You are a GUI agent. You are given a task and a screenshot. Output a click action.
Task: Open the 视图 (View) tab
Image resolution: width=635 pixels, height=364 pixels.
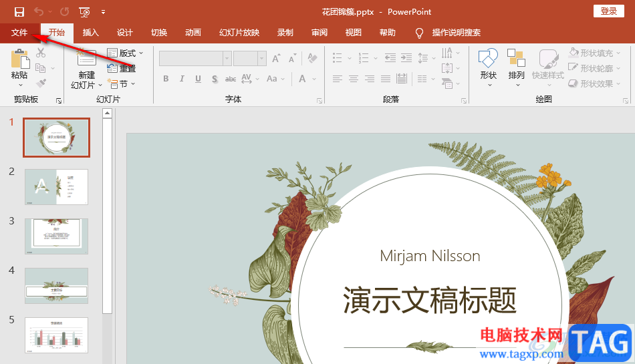pos(353,33)
